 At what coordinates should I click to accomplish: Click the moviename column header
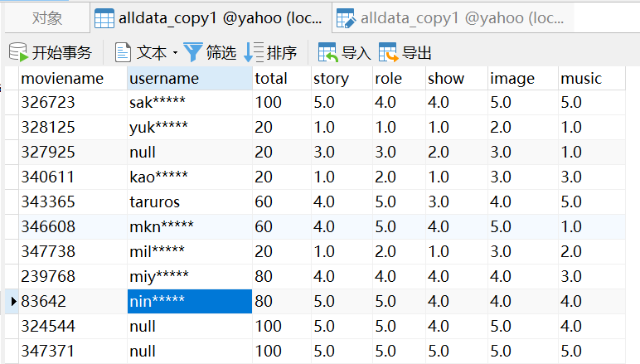coord(73,78)
